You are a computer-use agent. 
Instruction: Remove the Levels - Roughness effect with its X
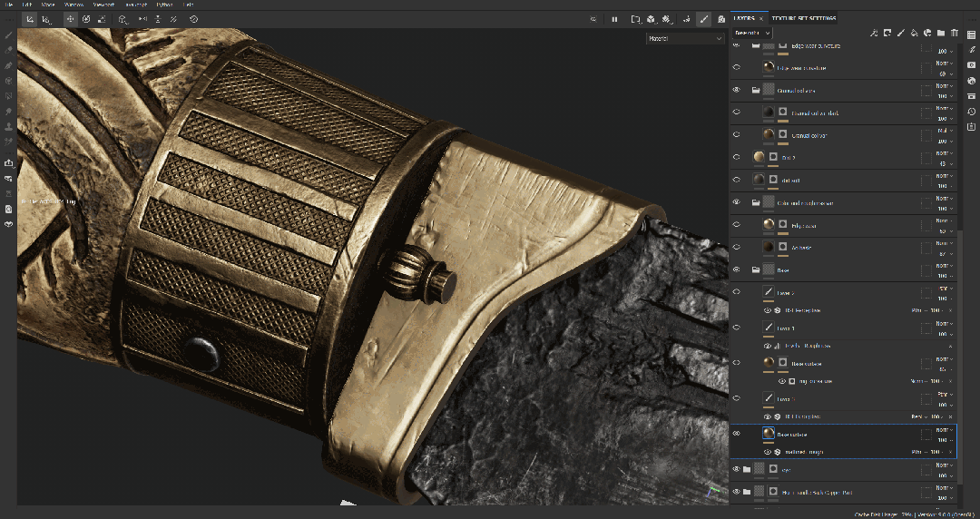[x=951, y=346]
